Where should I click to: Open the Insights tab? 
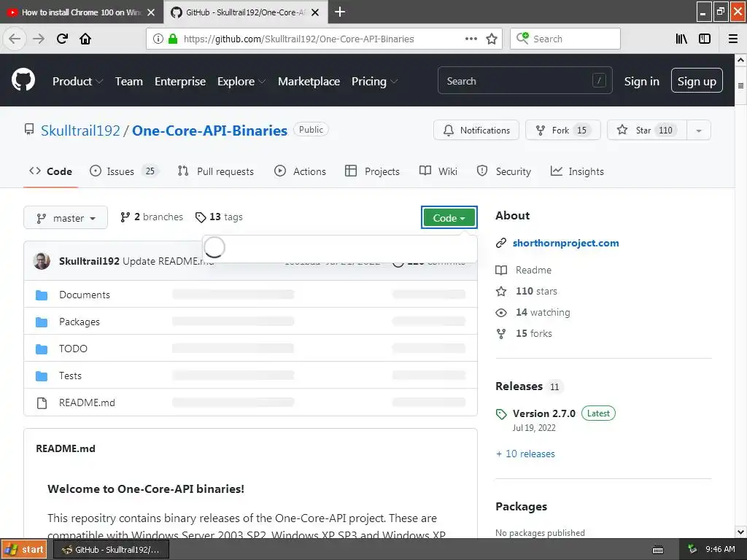tap(577, 171)
